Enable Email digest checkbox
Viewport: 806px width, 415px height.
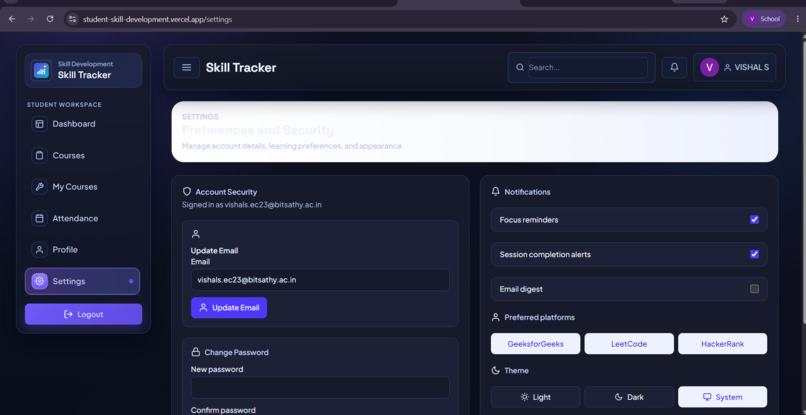(754, 289)
